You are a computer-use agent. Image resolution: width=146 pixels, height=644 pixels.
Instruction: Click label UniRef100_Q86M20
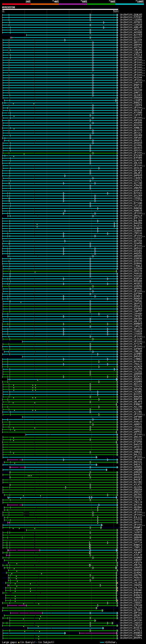tap(131, 379)
